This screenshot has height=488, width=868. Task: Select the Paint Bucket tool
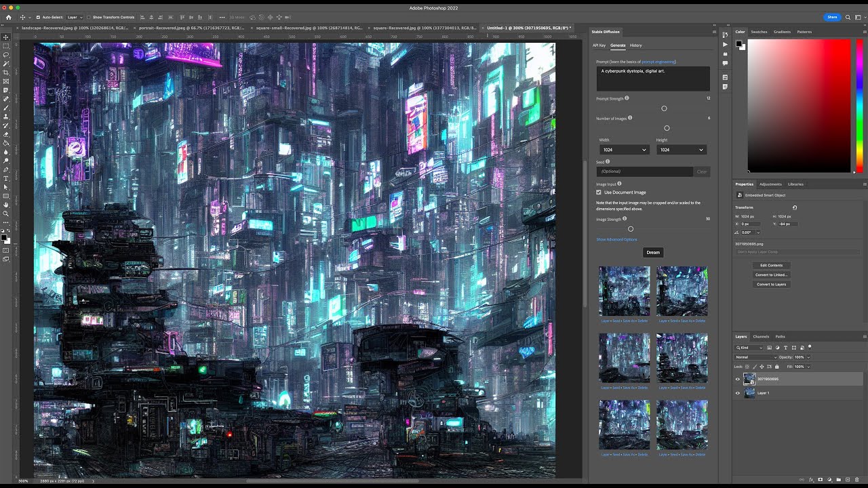coord(5,142)
